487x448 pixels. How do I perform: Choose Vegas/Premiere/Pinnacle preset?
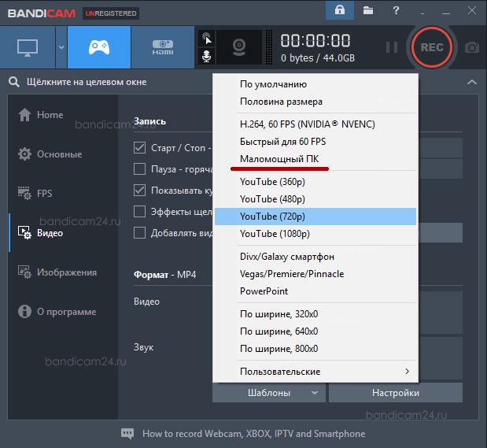[x=315, y=274]
